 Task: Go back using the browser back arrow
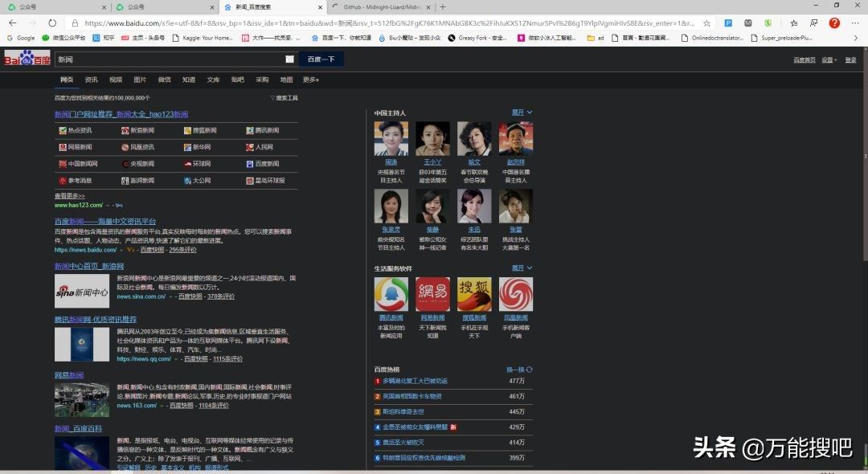pos(13,23)
